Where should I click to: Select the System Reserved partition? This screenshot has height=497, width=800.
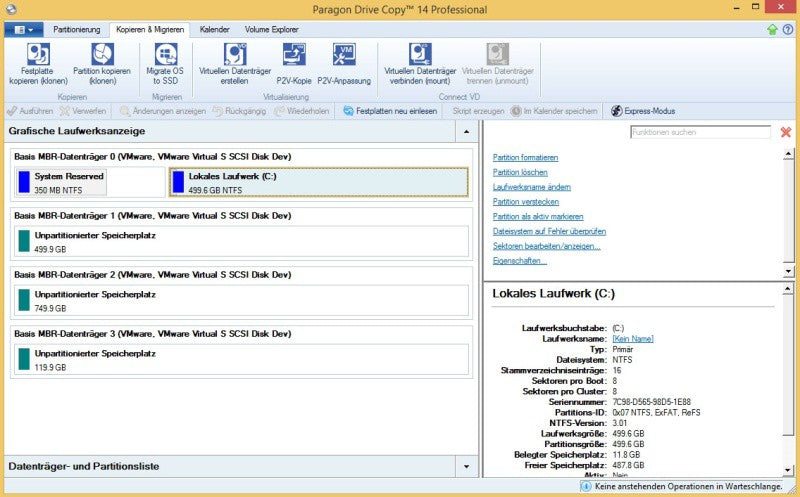click(61, 183)
